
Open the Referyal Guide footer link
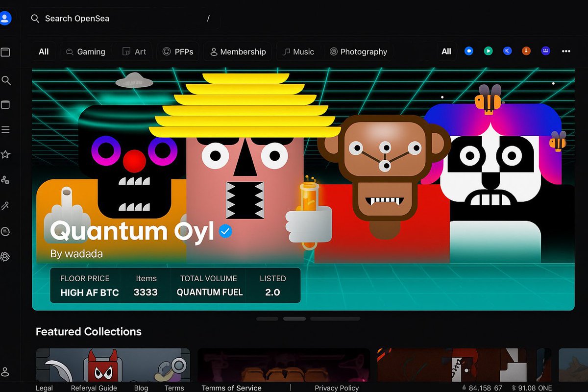click(94, 388)
